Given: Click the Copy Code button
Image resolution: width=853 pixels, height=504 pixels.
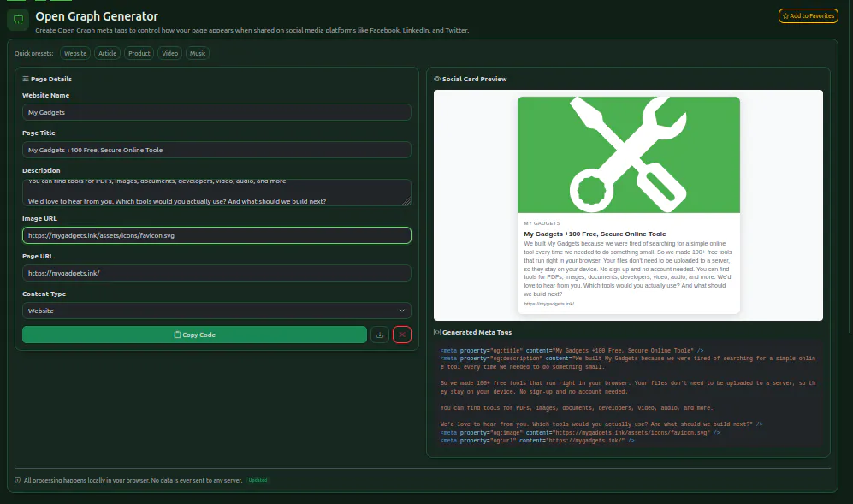Looking at the screenshot, I should click(x=194, y=335).
